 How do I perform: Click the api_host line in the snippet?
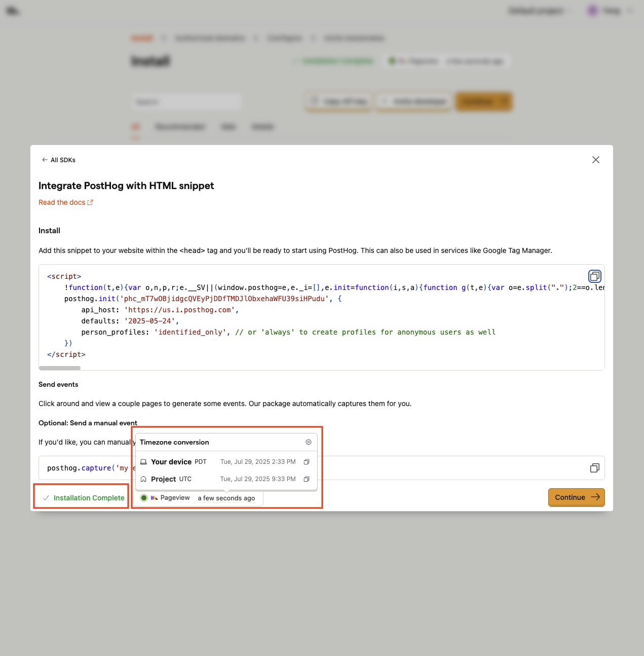160,310
